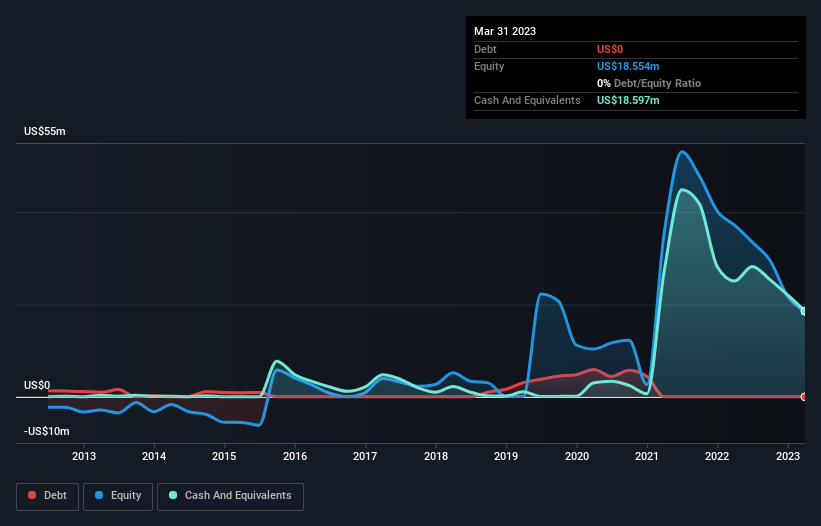Click the 2014 x-axis label
821x526 pixels.
pos(154,456)
